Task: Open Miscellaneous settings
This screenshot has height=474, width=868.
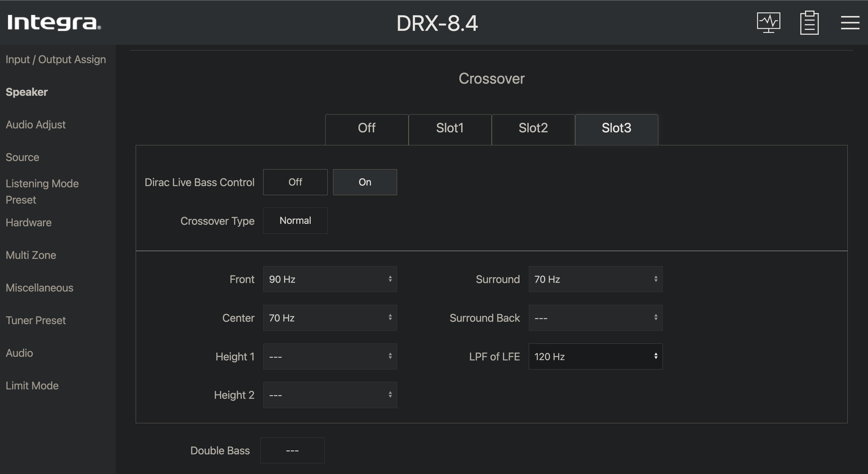Action: (39, 288)
